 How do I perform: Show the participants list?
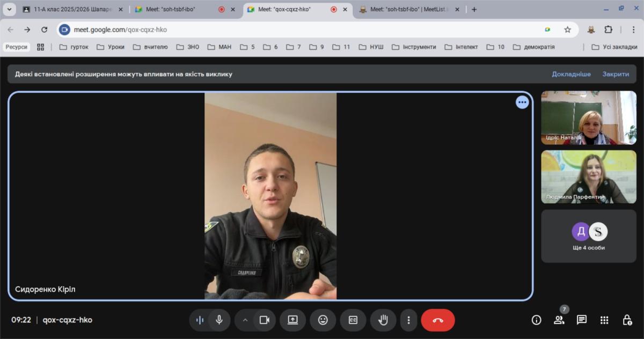559,320
